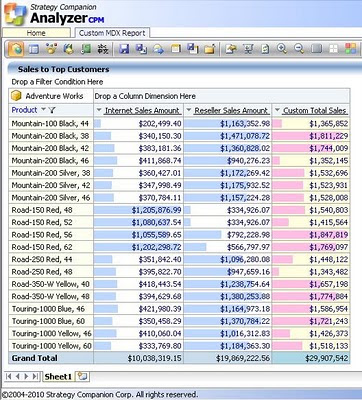The width and height of the screenshot is (362, 400).
Task: Select the Mountain-200 Black, 38 row label
Action: pyautogui.click(x=50, y=136)
